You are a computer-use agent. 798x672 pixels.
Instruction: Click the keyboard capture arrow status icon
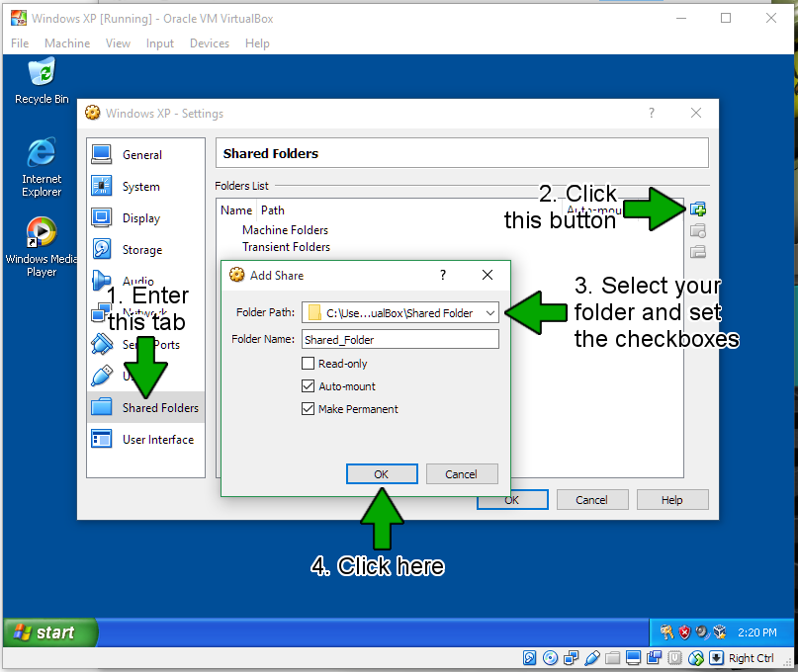pyautogui.click(x=716, y=658)
